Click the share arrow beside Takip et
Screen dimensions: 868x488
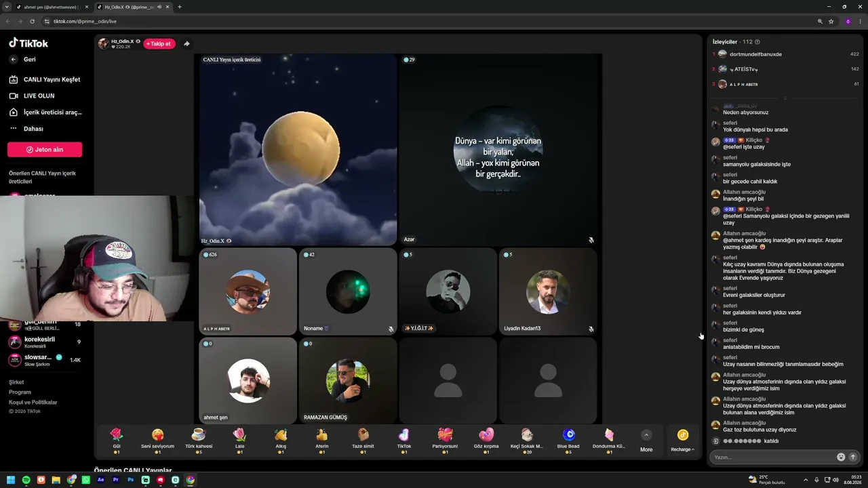[x=186, y=44]
